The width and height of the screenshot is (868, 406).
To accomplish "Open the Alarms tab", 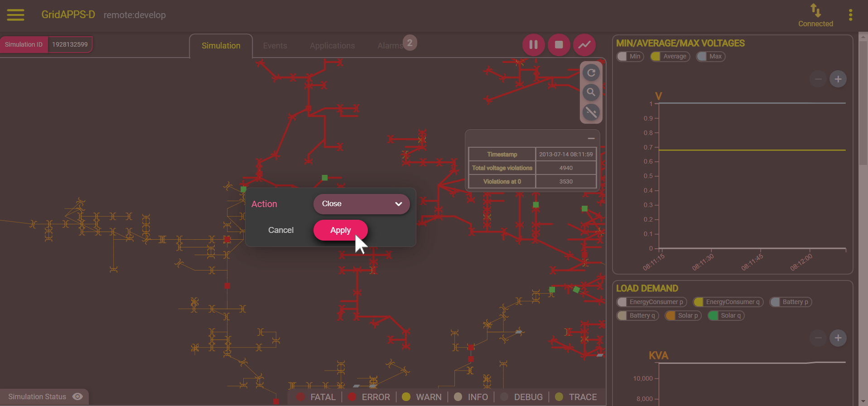I will (390, 46).
